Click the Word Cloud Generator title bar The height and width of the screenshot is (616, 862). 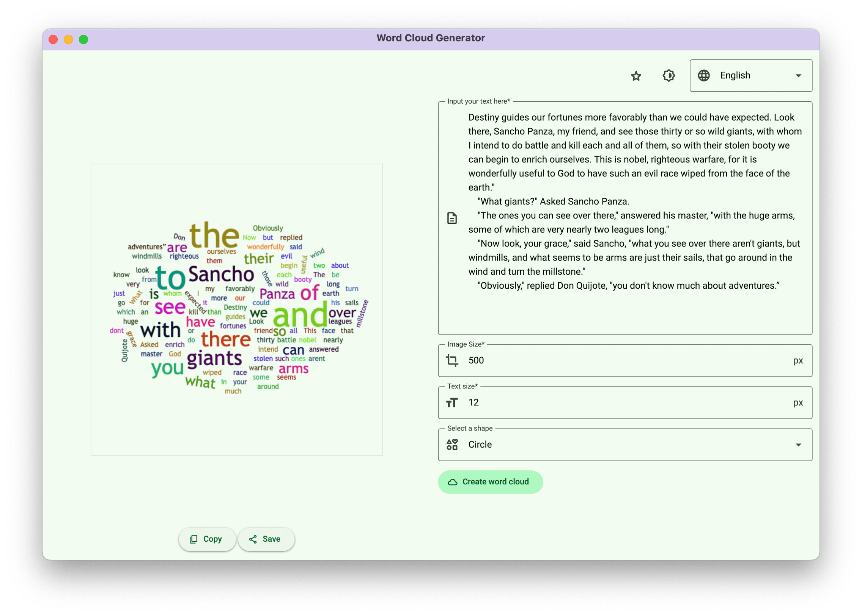tap(431, 38)
